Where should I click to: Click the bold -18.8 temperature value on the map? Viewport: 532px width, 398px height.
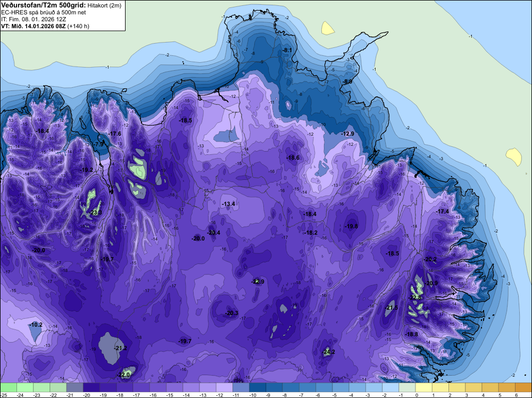pyautogui.click(x=412, y=334)
